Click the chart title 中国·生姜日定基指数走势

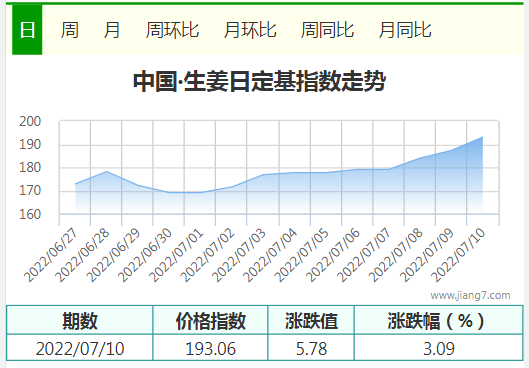pos(259,81)
